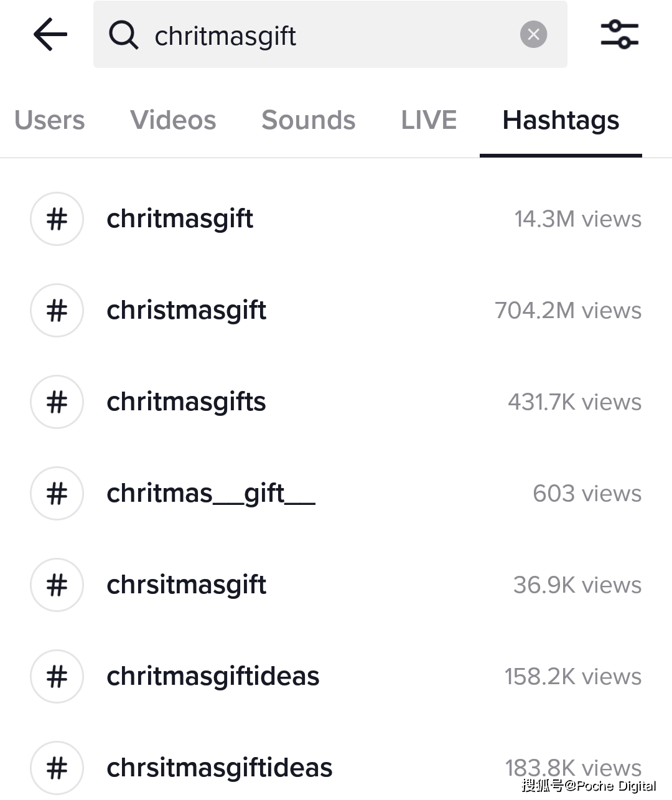This screenshot has height=800, width=672.
Task: Open the chritmas__gift__ hashtag result
Action: point(211,494)
